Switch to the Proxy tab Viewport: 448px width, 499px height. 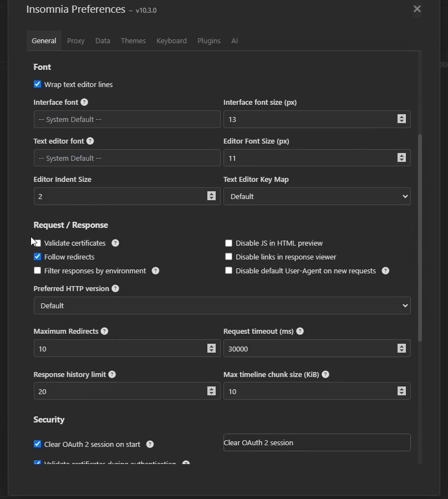click(76, 40)
